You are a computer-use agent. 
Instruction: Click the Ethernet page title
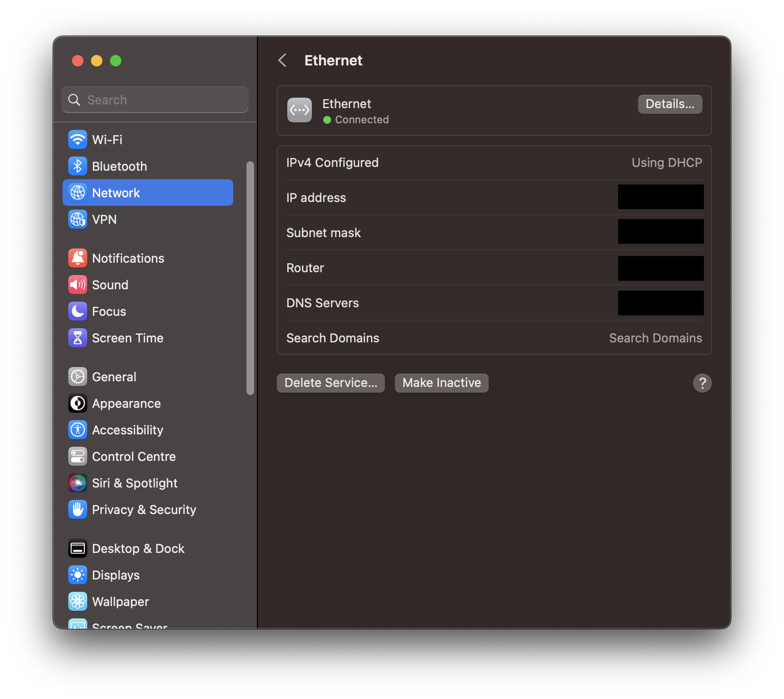pos(333,60)
